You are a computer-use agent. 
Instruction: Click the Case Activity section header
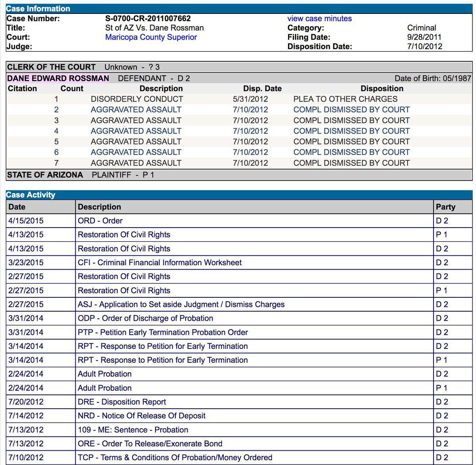point(31,195)
